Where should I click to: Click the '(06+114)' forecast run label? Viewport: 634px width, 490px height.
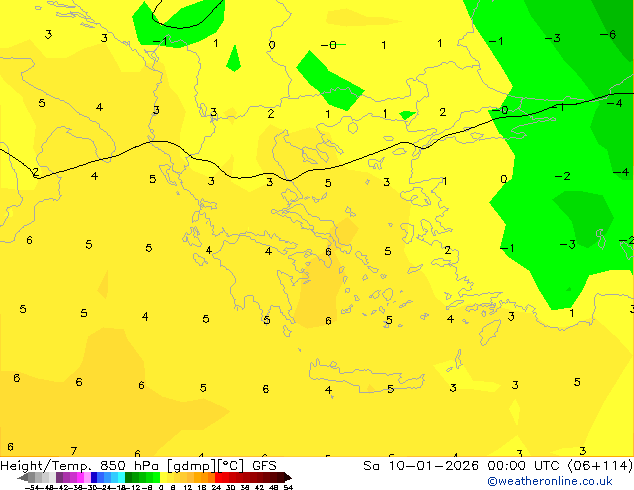click(x=600, y=466)
